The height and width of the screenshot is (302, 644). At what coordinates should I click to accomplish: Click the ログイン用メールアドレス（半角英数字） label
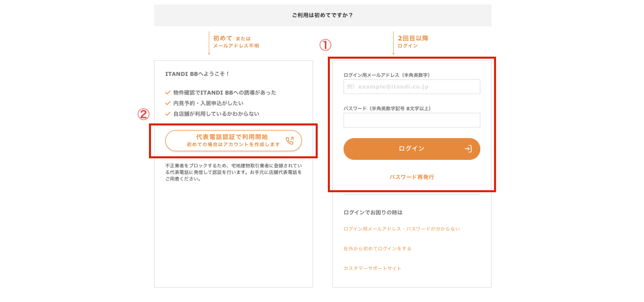click(387, 75)
